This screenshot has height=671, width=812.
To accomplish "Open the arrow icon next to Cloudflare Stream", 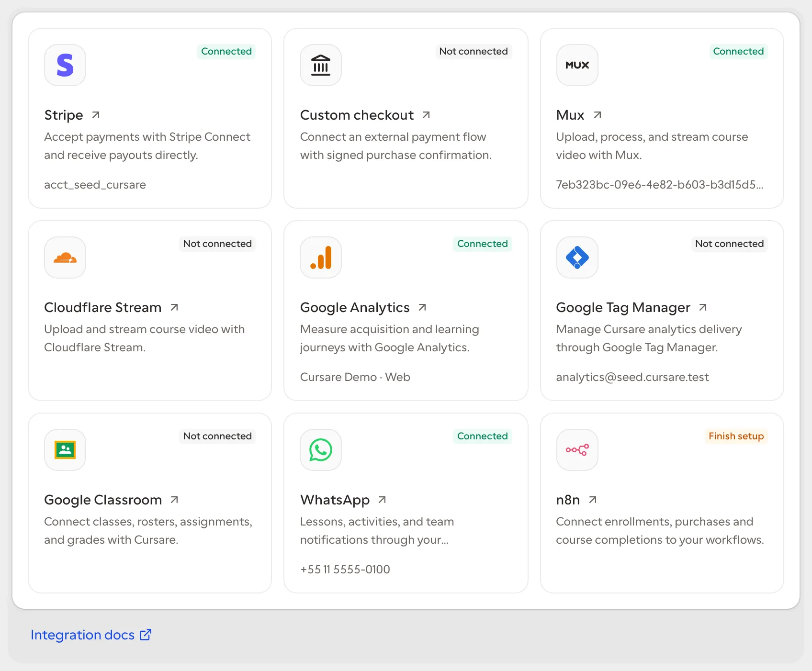I will click(x=174, y=307).
